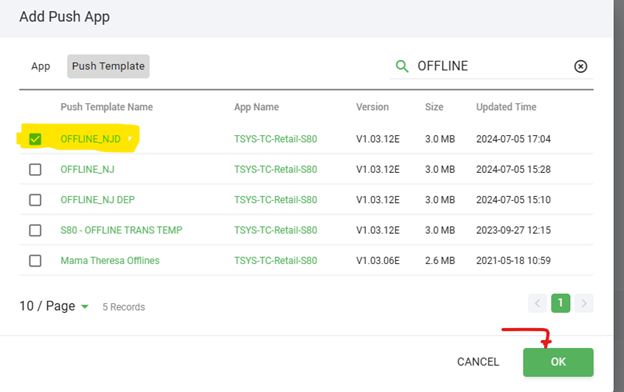Open TSYS-TC-Retail-S80 app in OFFLINE_NJD row
The height and width of the screenshot is (392, 624).
[275, 139]
